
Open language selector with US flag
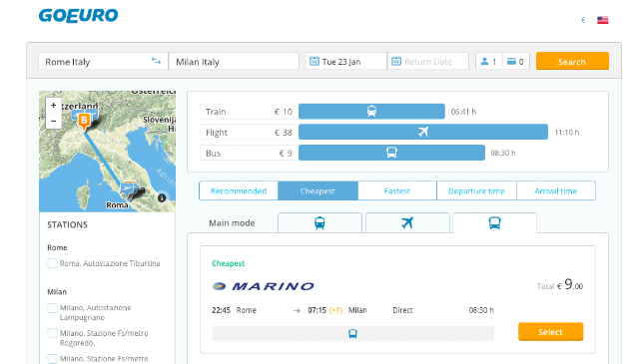(x=603, y=20)
